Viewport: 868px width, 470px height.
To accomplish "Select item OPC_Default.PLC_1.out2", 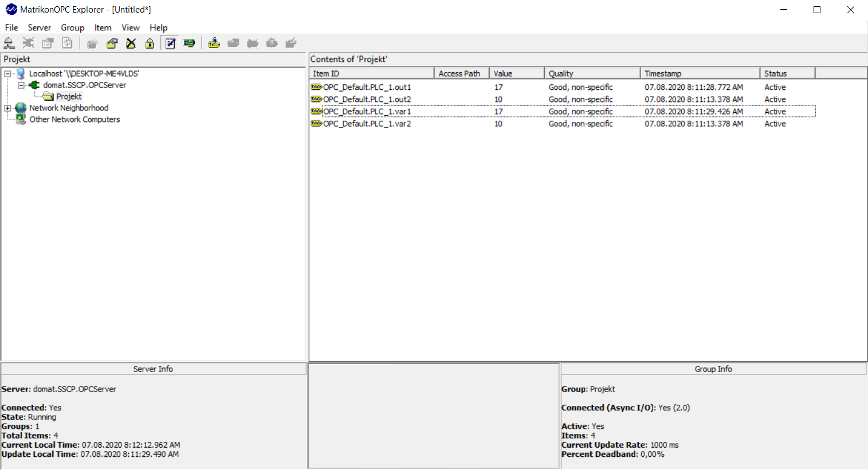I will [367, 99].
